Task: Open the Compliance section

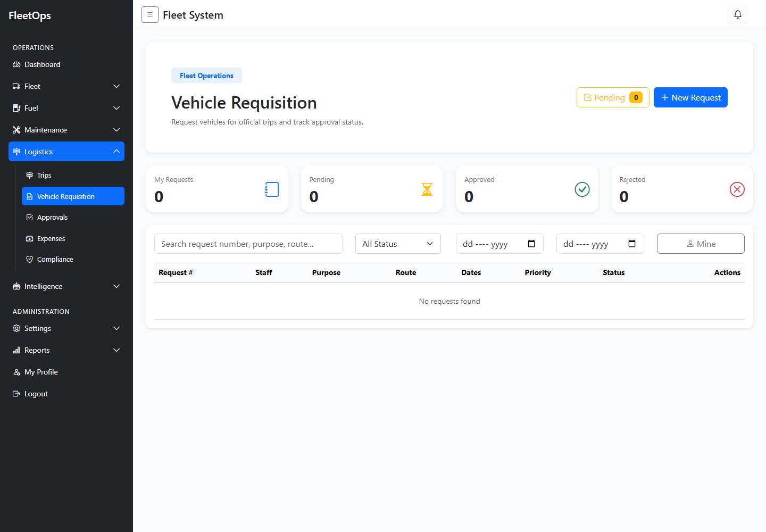Action: pos(73,259)
